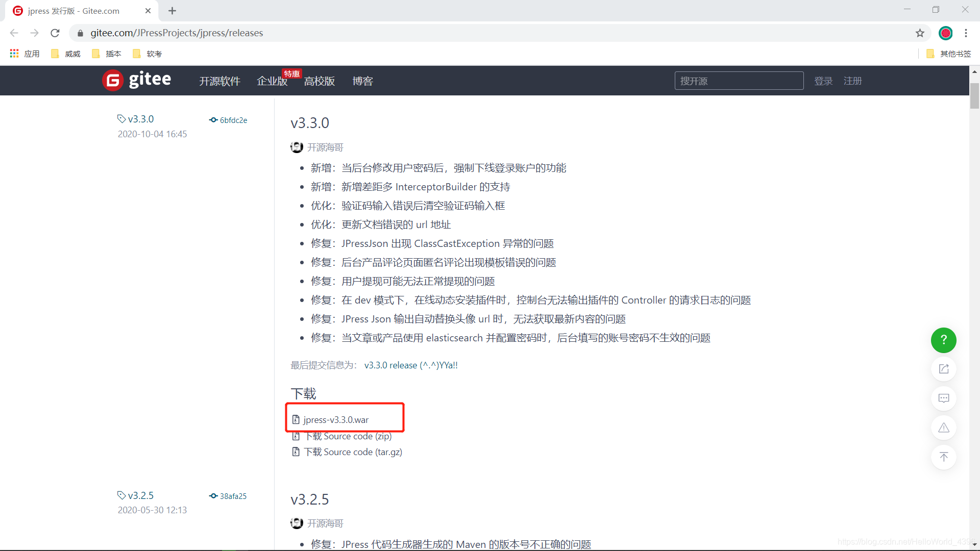Click the back-to-top arrow icon

[x=943, y=457]
